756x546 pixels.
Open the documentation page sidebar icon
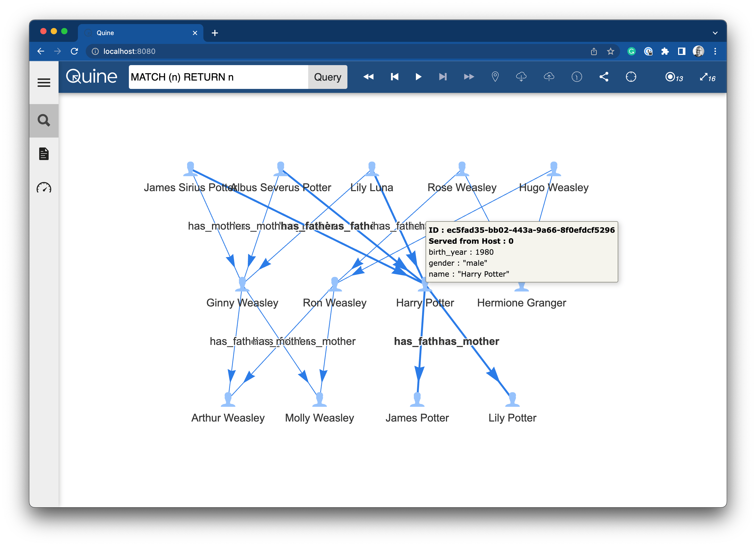[x=44, y=154]
